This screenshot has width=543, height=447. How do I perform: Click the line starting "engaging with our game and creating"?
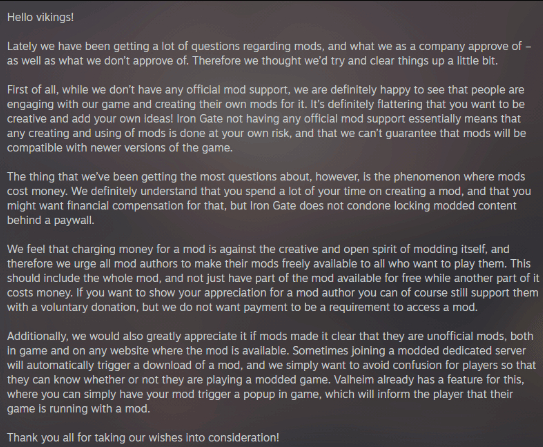pos(266,104)
